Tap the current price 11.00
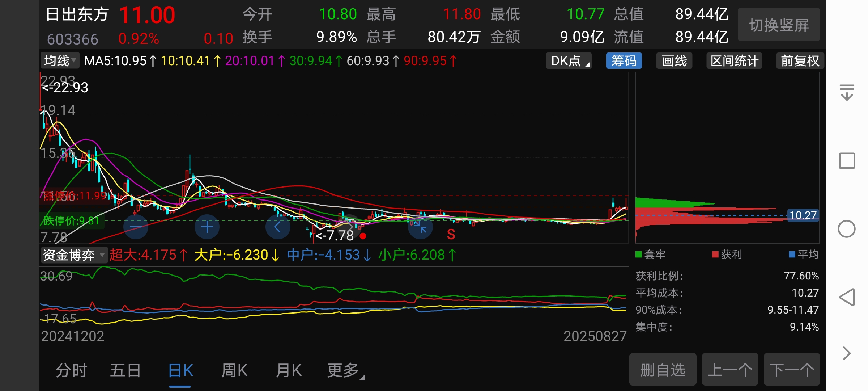 147,15
